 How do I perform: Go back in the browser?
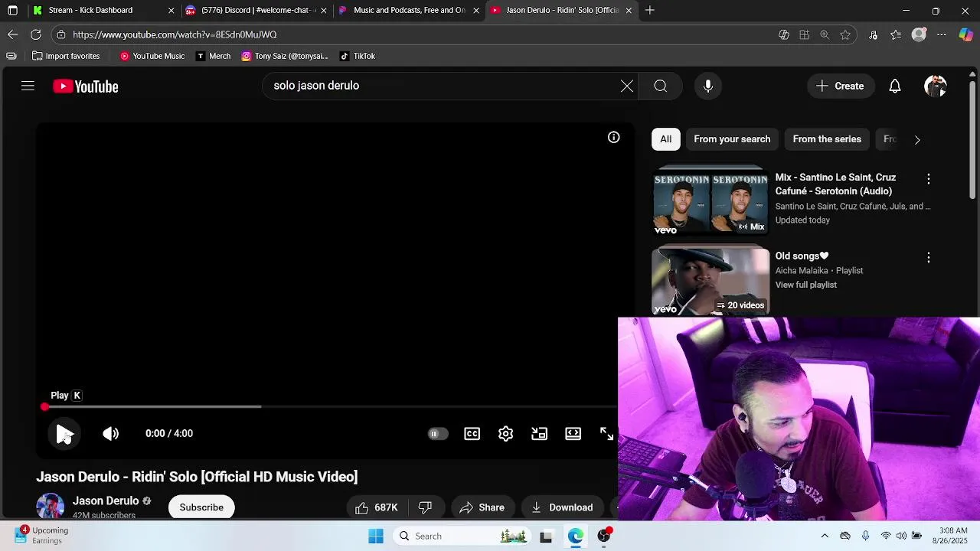click(x=12, y=34)
